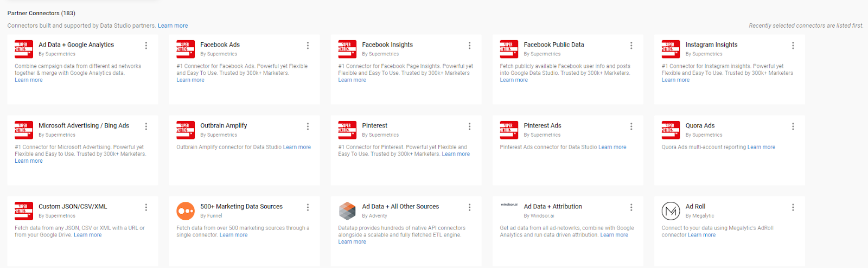Select the Facebook Public Data connector title

pos(554,44)
